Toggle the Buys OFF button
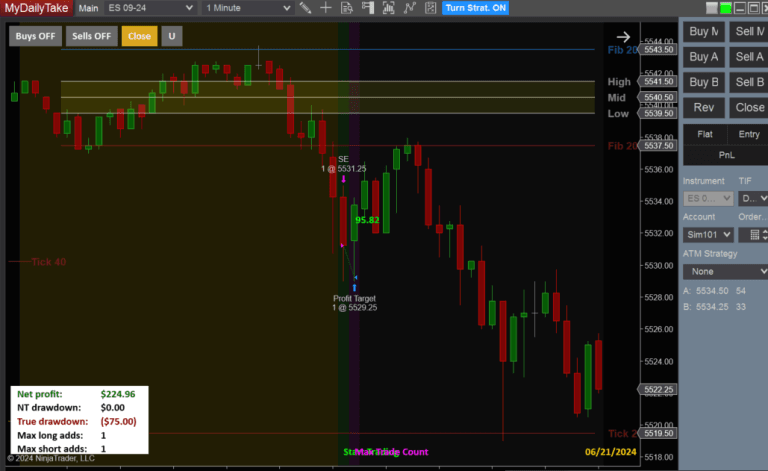The image size is (768, 471). 35,36
